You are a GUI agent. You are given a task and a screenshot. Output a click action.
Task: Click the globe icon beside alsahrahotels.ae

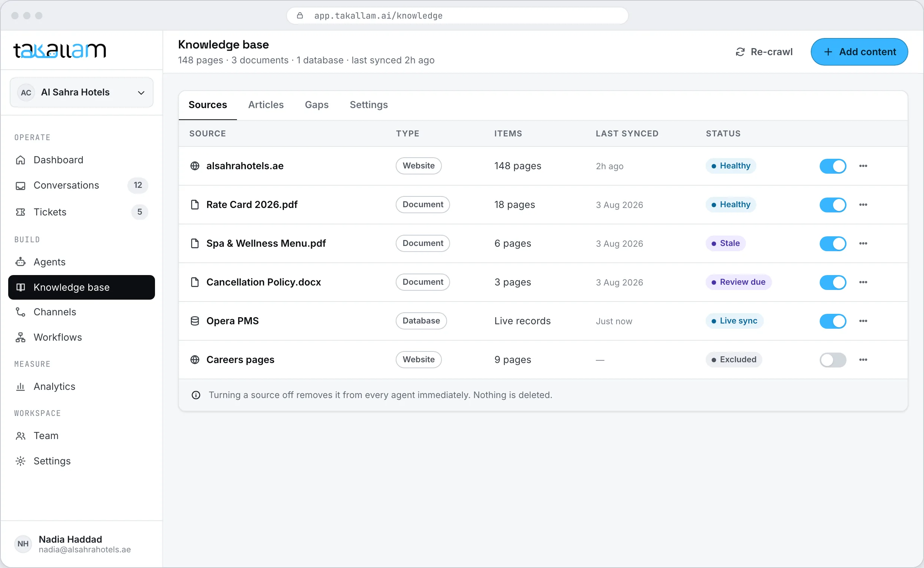click(194, 165)
